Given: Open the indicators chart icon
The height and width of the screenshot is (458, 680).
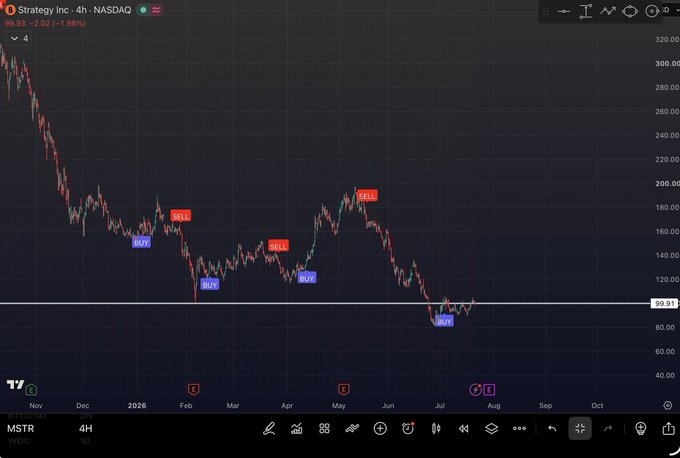Looking at the screenshot, I should click(x=297, y=429).
